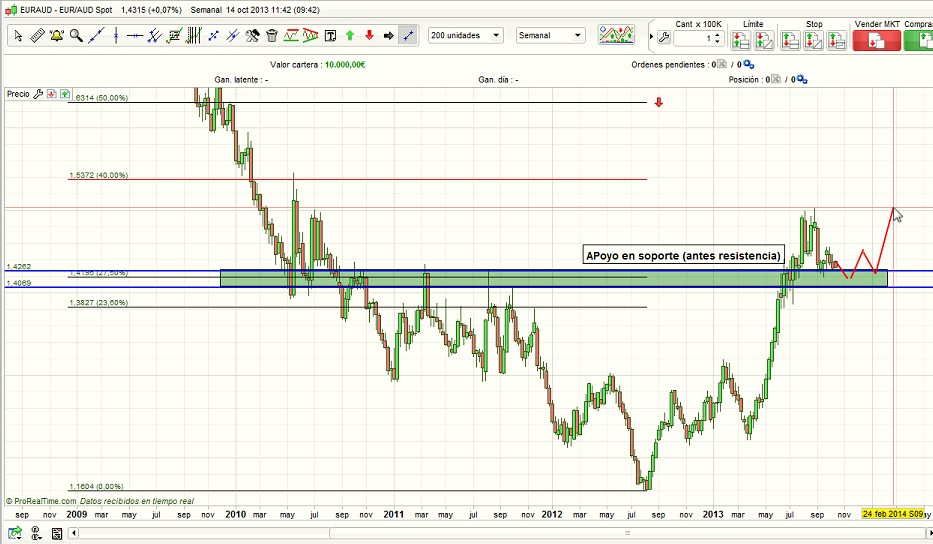Open the Posición list icon
Image resolution: width=933 pixels, height=544 pixels.
[775, 79]
